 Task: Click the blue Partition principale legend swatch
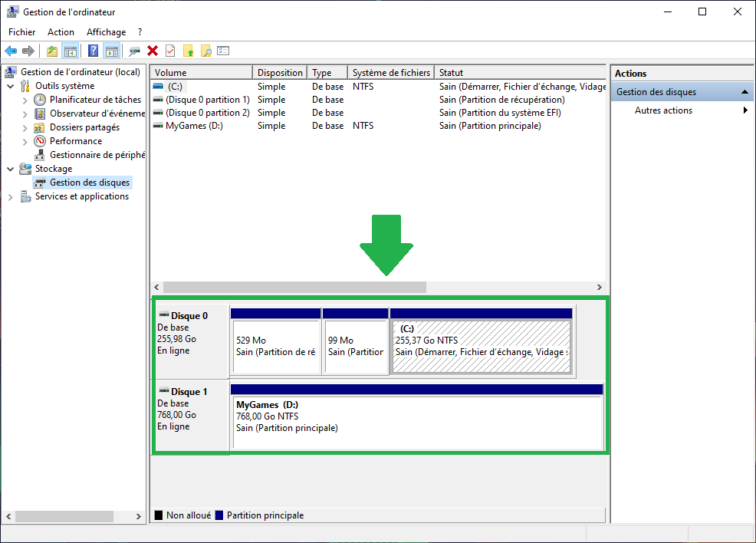pos(219,515)
